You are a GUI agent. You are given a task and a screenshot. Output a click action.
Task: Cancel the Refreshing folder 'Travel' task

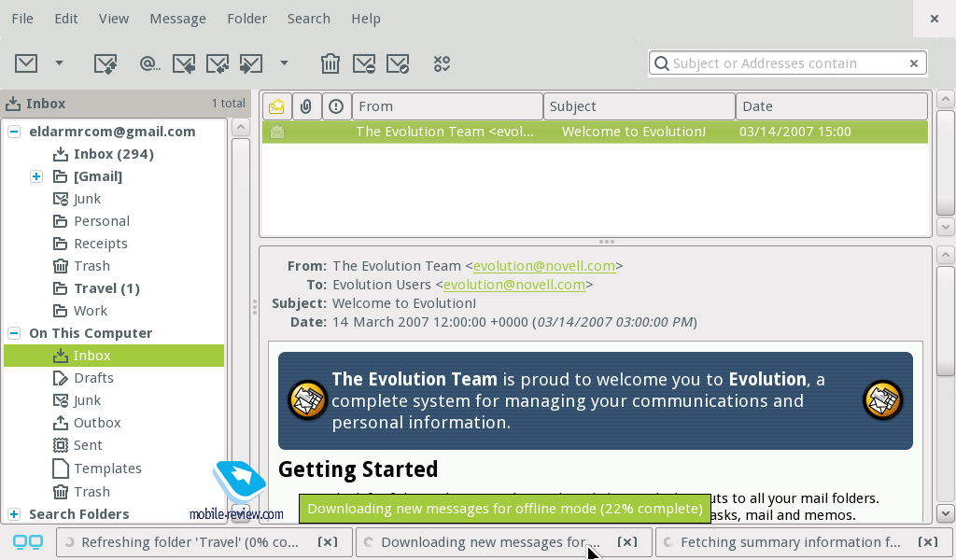[328, 542]
